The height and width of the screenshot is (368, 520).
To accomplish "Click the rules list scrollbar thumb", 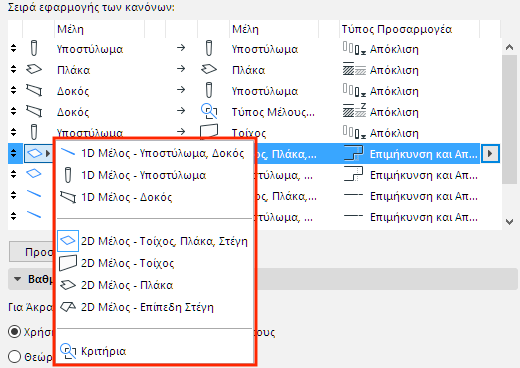I will [509, 119].
